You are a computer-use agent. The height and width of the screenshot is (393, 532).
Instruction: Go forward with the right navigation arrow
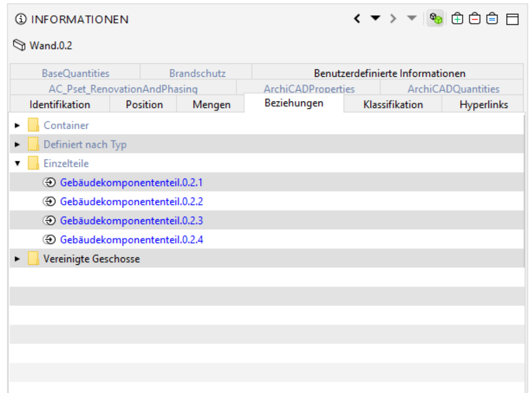click(393, 18)
